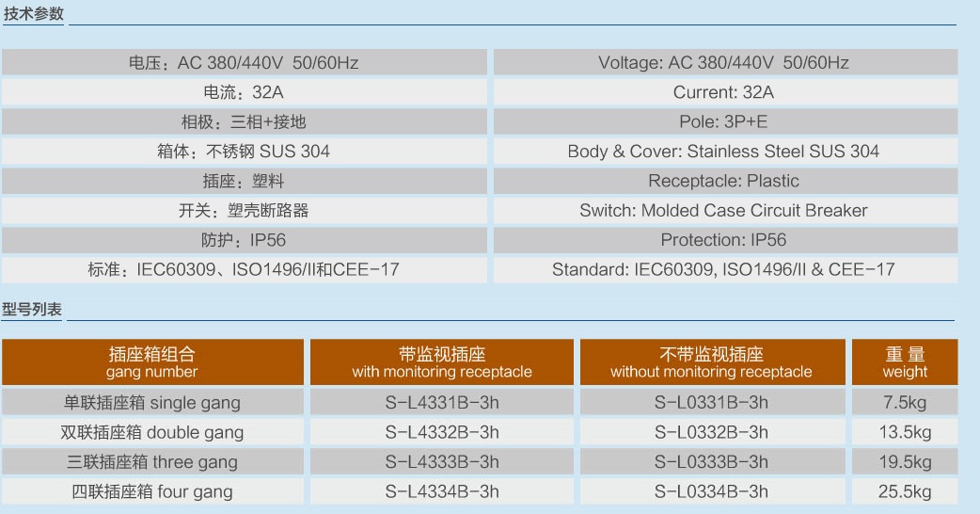This screenshot has height=514, width=980.
Task: Click the three gang row label
Action: (152, 462)
